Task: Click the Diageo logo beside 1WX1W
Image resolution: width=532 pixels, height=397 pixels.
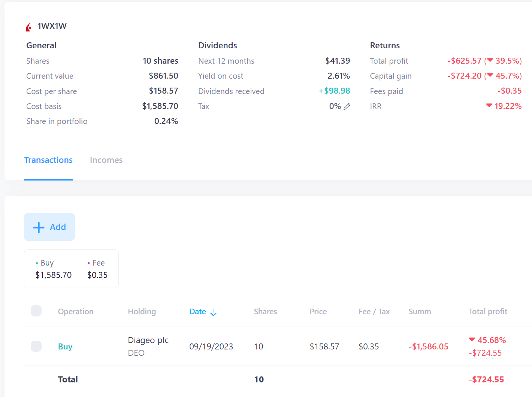Action: pos(29,27)
